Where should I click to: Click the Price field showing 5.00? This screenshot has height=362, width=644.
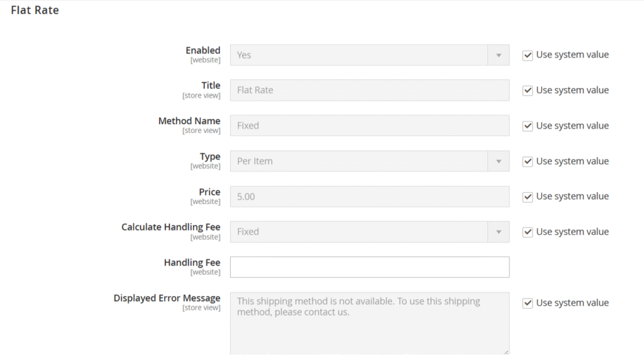coord(369,196)
